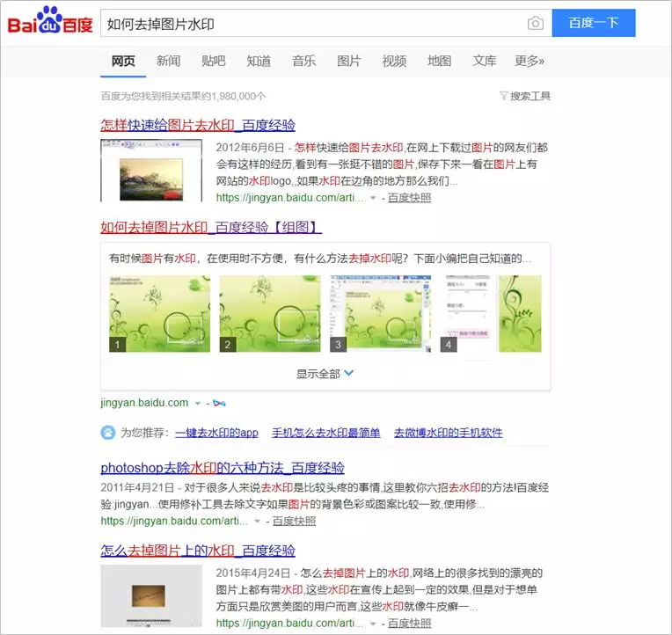Open the 怎样快速给图片去水印 result link
Image resolution: width=672 pixels, height=635 pixels.
[198, 125]
